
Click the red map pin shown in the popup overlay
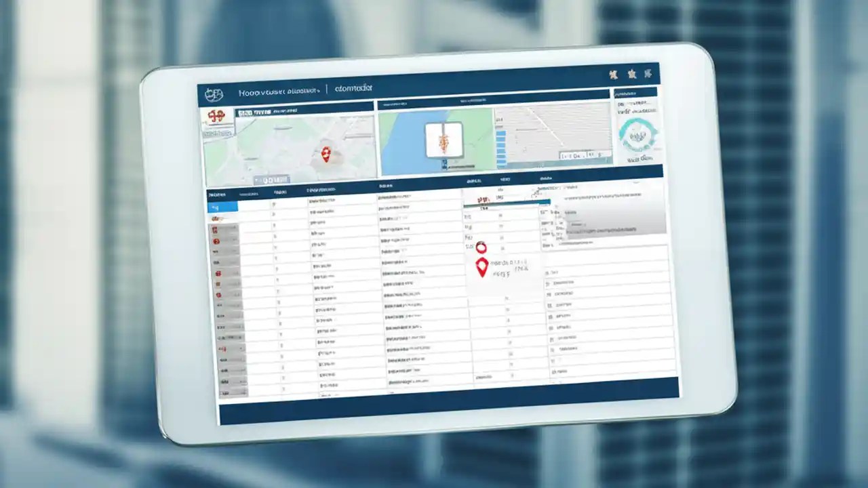[x=482, y=268]
